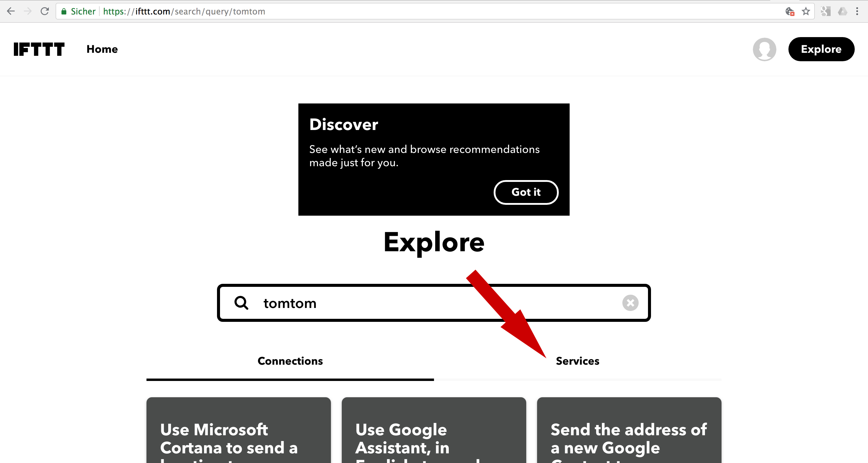Go to Home link

(x=102, y=49)
